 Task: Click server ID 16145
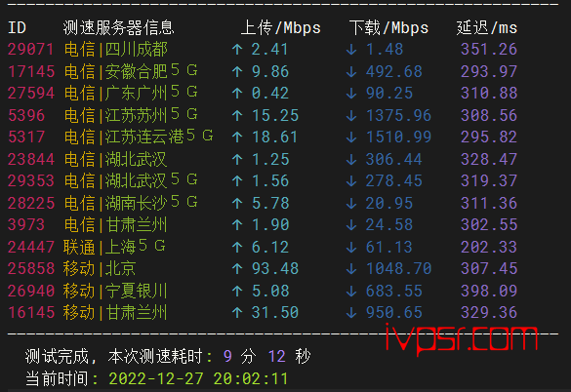point(31,313)
